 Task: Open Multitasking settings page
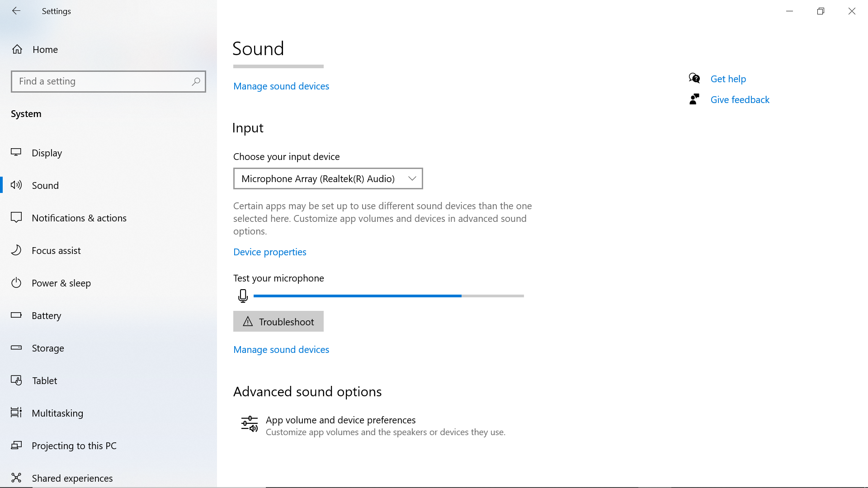click(x=108, y=413)
